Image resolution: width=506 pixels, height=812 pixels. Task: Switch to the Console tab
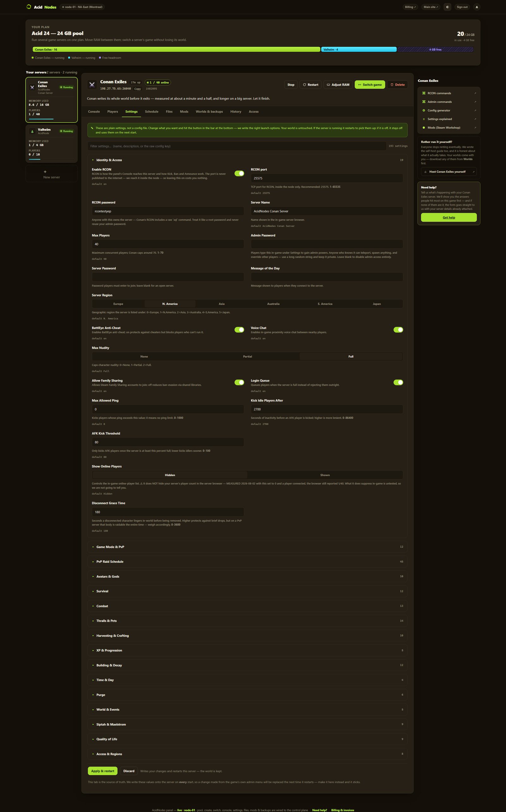(94, 112)
